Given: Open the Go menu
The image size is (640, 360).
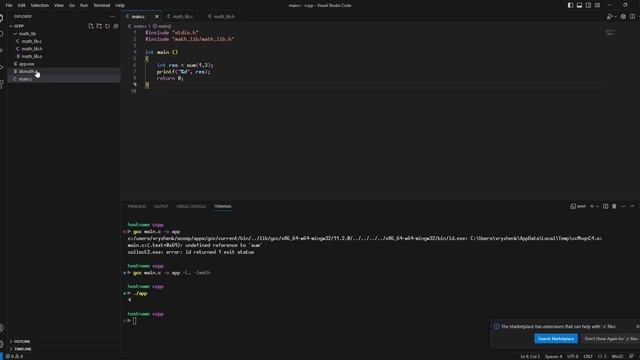Looking at the screenshot, I should (72, 5).
